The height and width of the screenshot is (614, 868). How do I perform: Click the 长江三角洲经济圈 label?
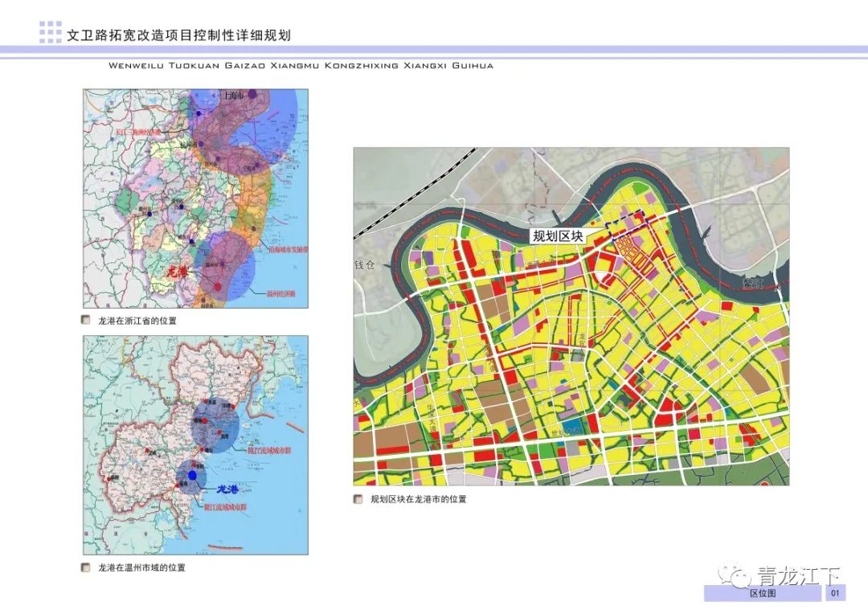pos(138,133)
